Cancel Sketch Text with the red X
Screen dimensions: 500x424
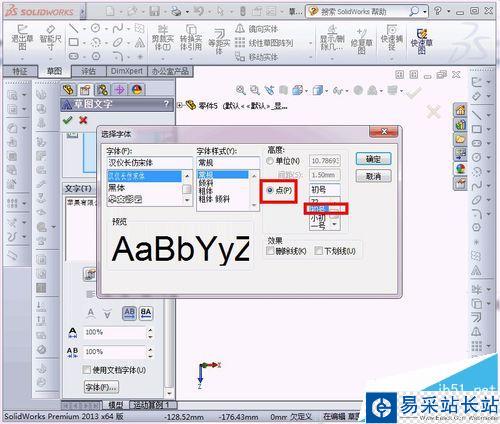83,120
